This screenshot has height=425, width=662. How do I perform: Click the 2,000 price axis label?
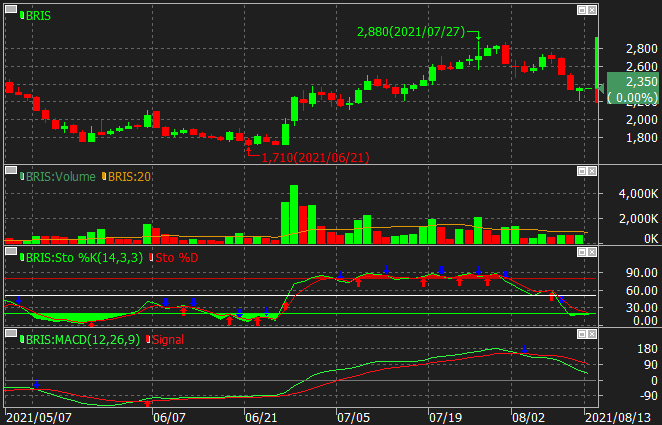point(642,120)
